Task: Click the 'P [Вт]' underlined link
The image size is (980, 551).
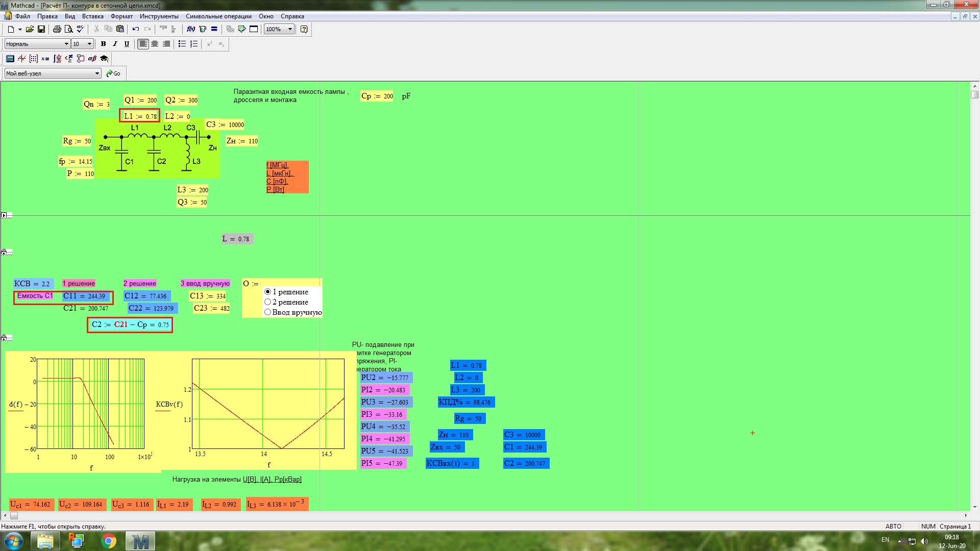Action: (275, 189)
